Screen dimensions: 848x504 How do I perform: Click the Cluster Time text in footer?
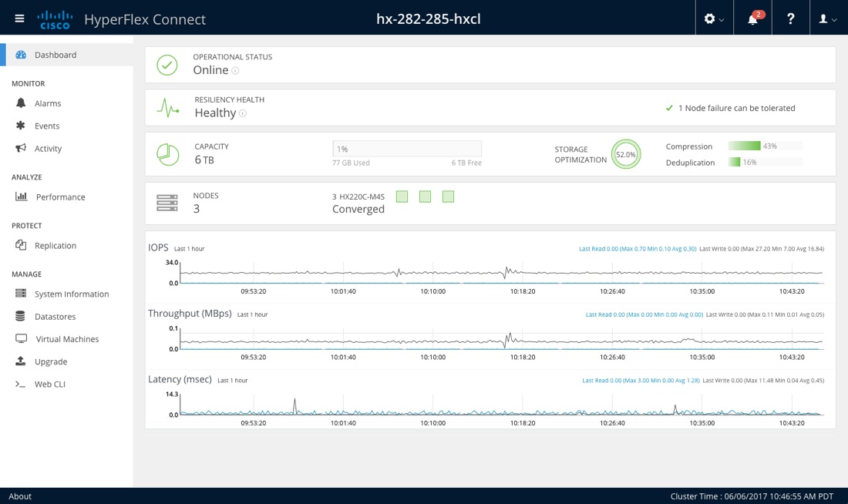coord(752,496)
